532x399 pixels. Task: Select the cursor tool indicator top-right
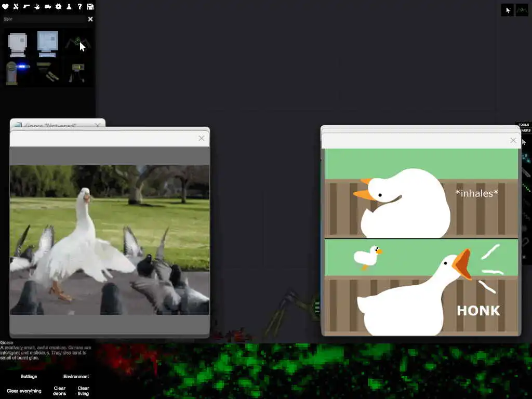tap(507, 10)
